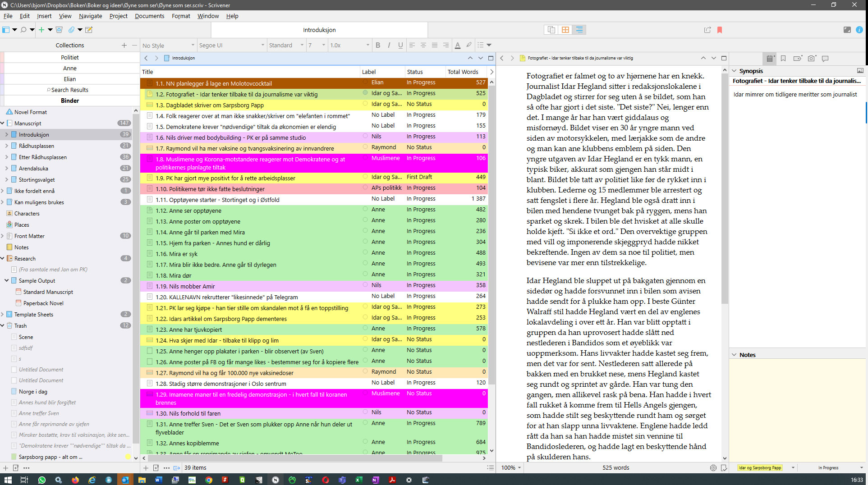Open the Standard font weight dropdown
Image resolution: width=868 pixels, height=485 pixels.
click(x=286, y=45)
